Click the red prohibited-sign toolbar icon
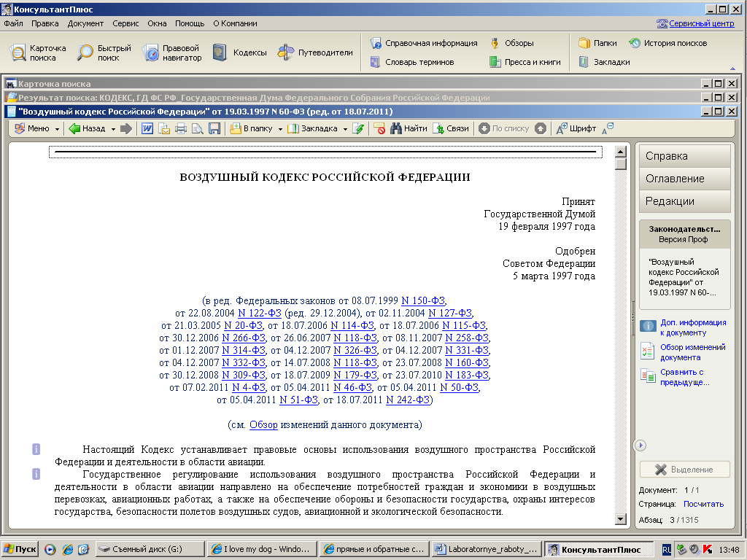Viewport: 747px width, 560px height. (x=379, y=128)
